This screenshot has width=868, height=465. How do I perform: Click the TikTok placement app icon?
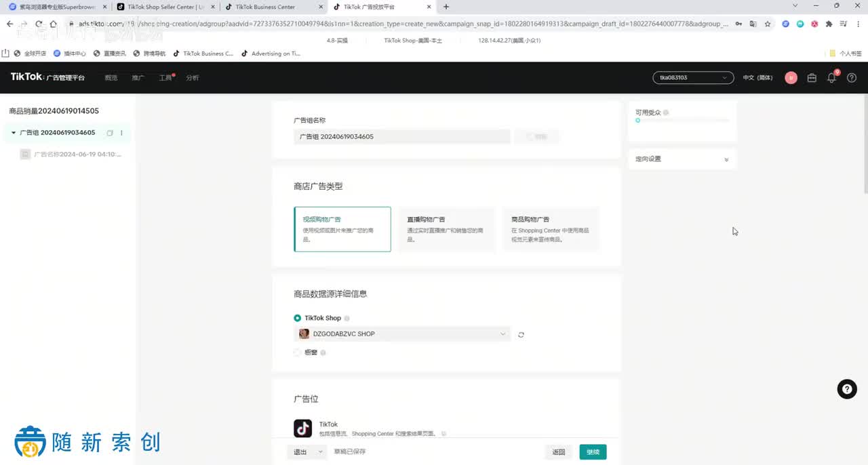(302, 428)
